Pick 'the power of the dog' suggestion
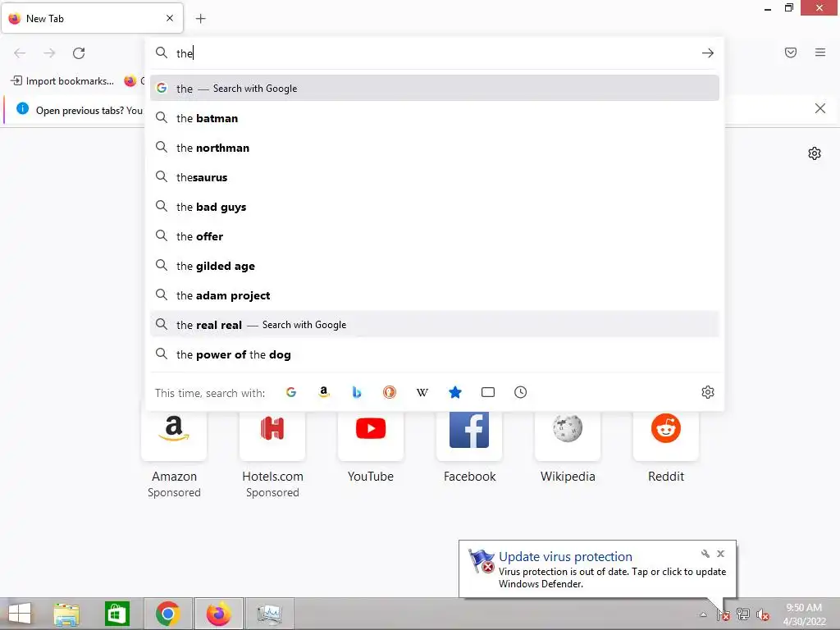The width and height of the screenshot is (840, 630). [435, 354]
